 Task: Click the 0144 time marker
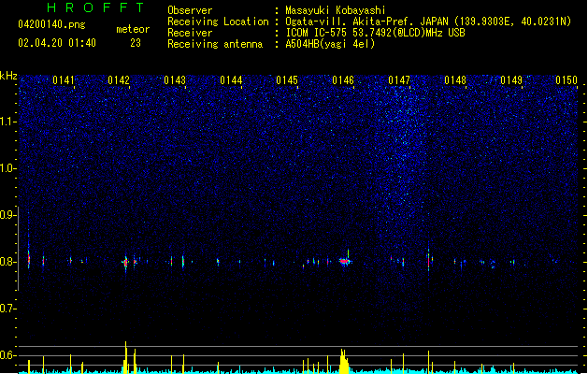(x=231, y=80)
